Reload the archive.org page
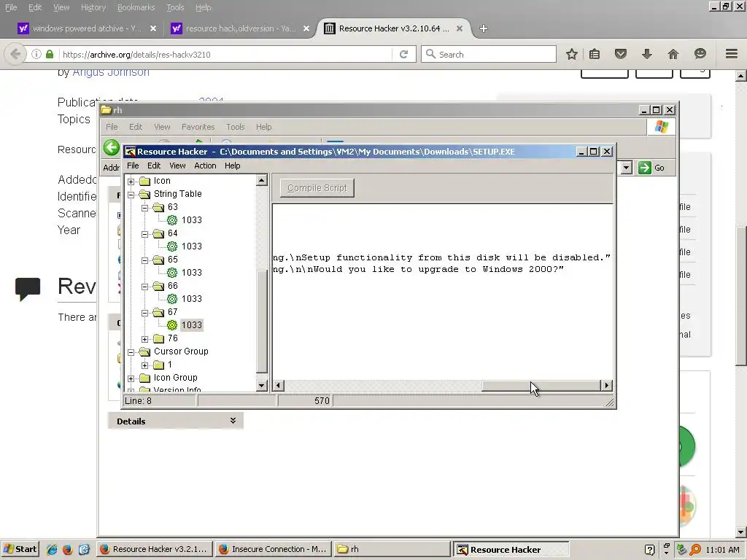 [403, 54]
